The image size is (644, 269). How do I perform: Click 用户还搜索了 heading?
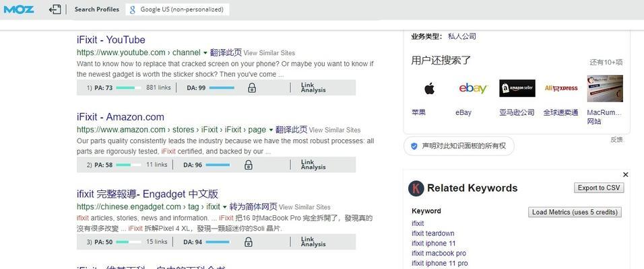tap(441, 61)
